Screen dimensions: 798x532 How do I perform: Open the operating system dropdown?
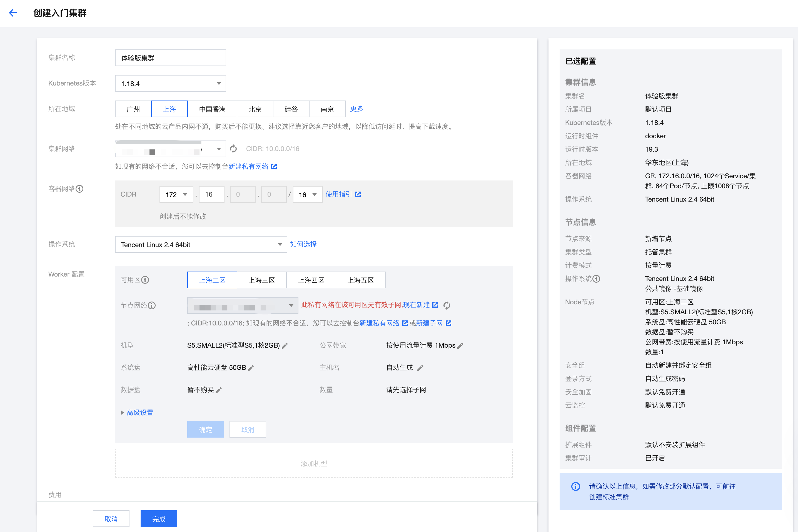tap(201, 244)
